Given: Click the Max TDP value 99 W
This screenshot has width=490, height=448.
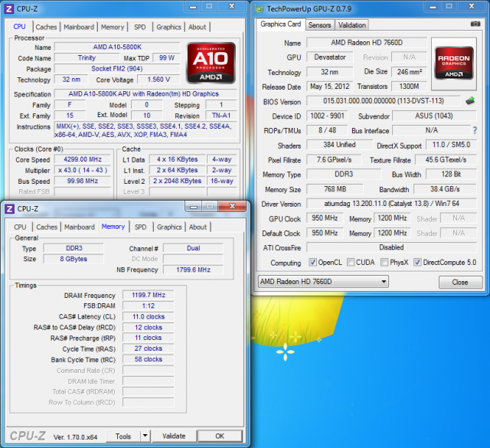Looking at the screenshot, I should [167, 58].
